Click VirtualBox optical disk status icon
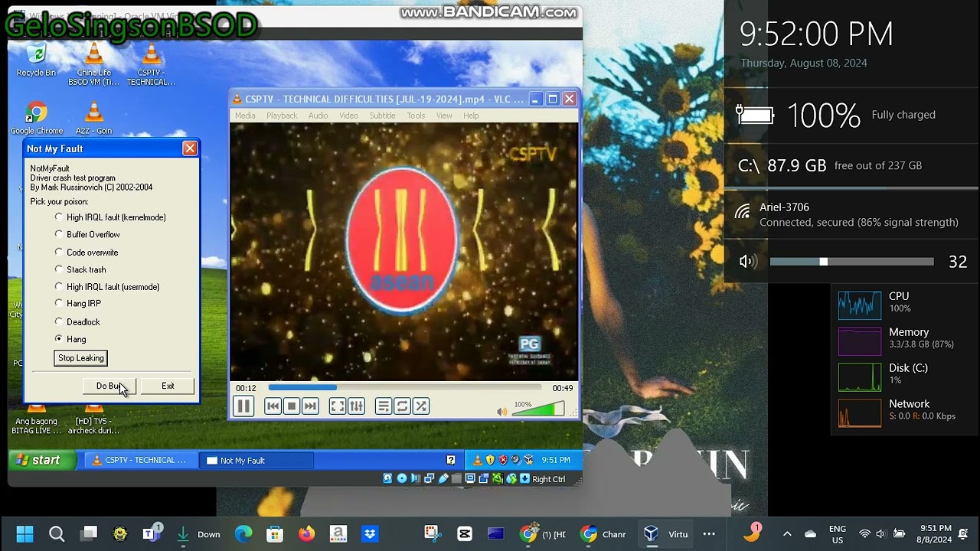 401,479
